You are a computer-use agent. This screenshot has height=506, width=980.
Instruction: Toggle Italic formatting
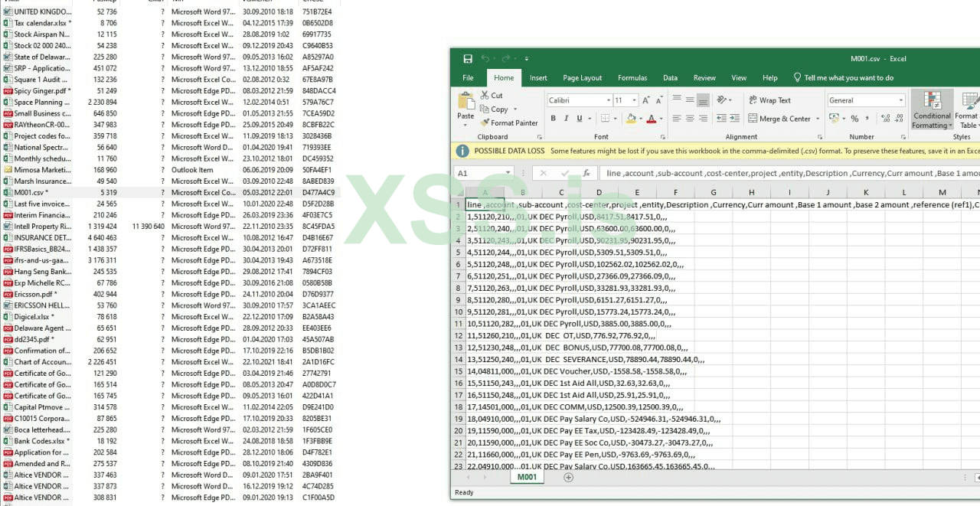point(566,119)
